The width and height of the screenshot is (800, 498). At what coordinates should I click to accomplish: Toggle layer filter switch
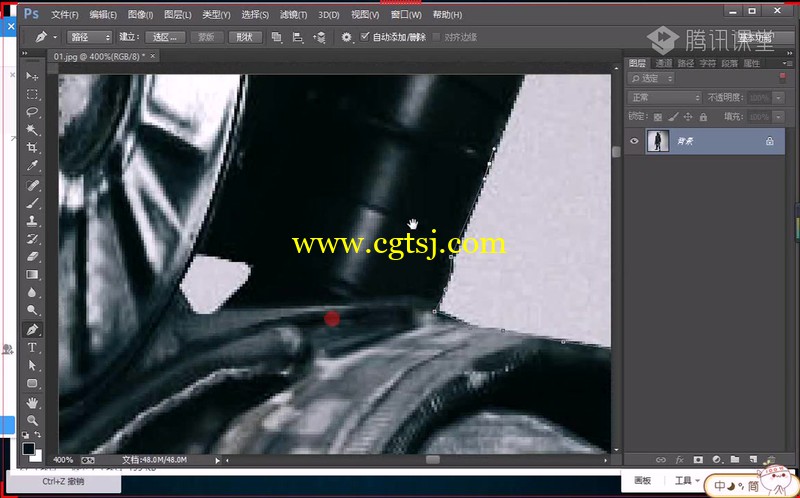tap(782, 78)
